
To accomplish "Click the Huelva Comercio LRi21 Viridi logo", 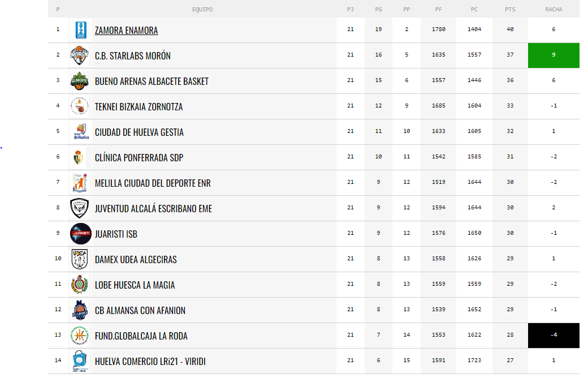I will pos(80,361).
